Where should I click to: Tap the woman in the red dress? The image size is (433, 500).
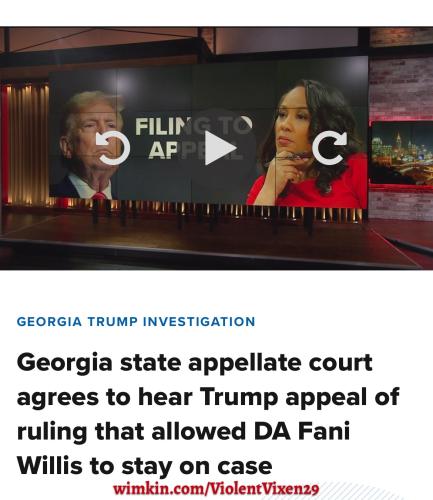[x=307, y=143]
